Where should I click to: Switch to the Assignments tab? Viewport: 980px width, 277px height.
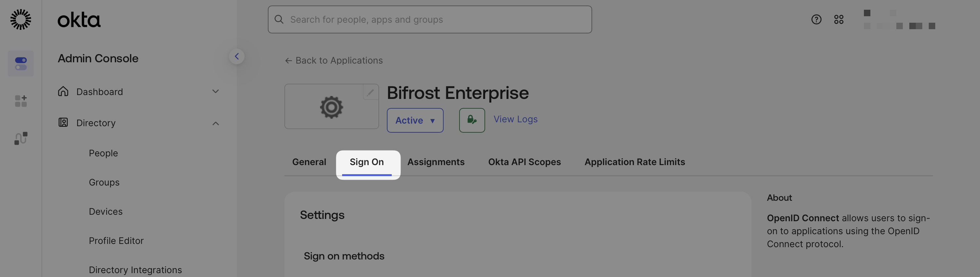pyautogui.click(x=436, y=162)
